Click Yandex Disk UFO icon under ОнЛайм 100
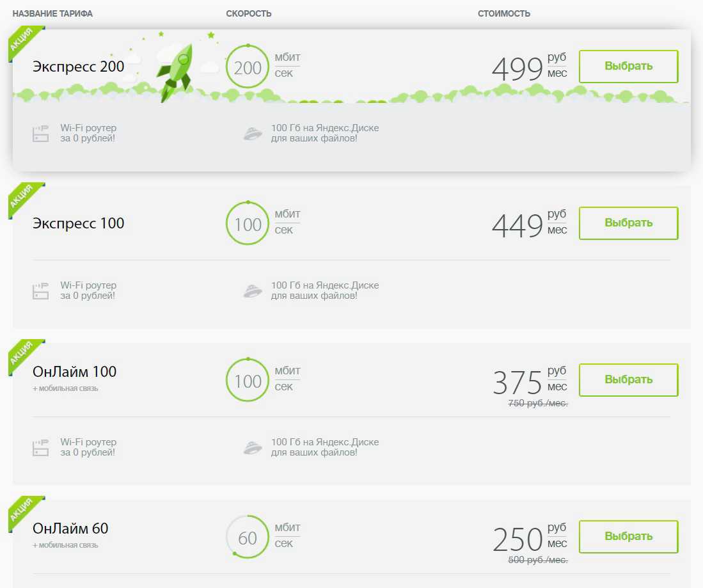Screen dimensions: 703x588 coord(253,448)
